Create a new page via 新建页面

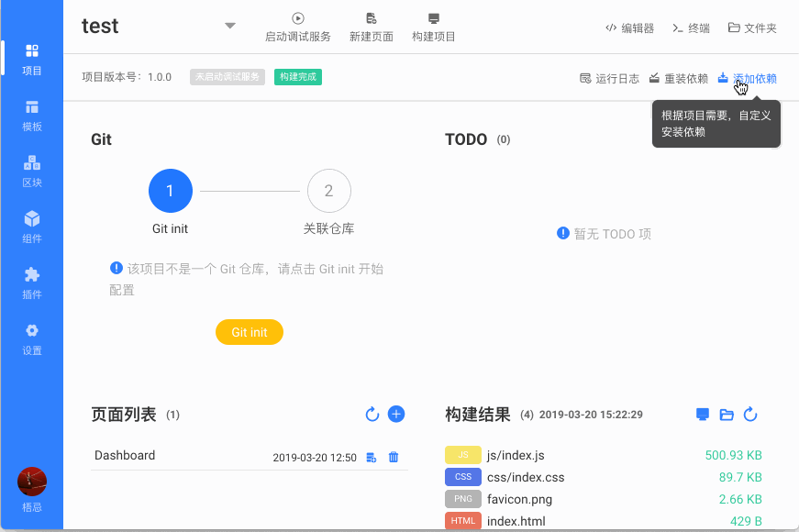(372, 28)
